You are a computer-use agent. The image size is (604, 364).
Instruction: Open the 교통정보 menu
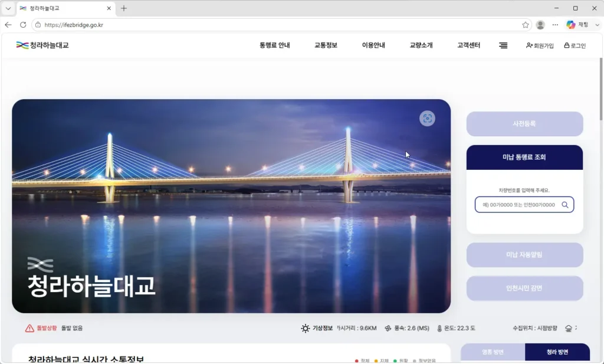coord(326,45)
